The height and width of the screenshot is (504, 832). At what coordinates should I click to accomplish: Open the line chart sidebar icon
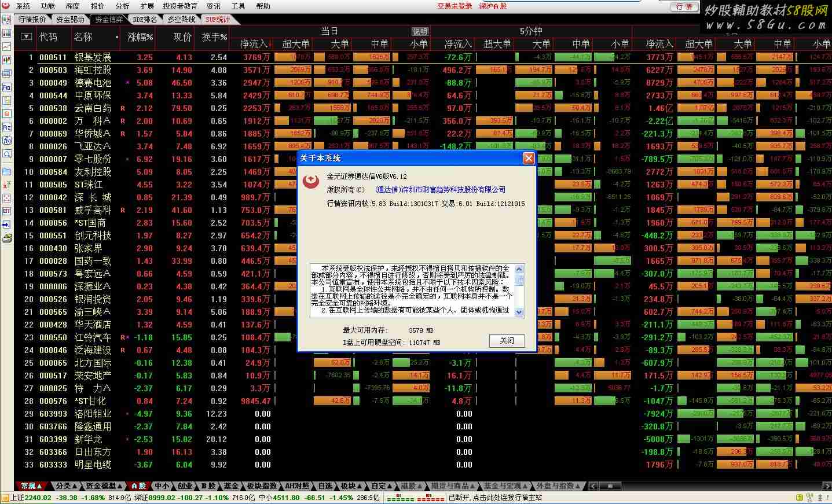pyautogui.click(x=6, y=46)
